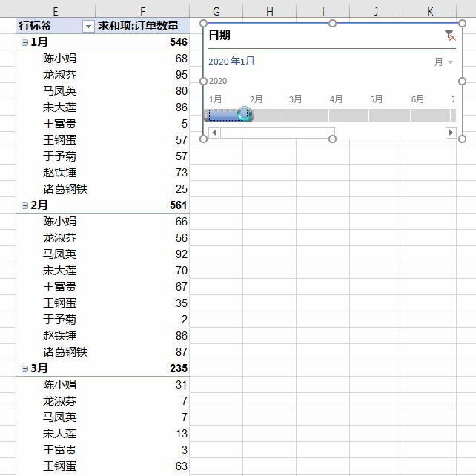Screen dimensions: 476x476
Task: Select the 1月 segment on timeline
Action: pyautogui.click(x=228, y=115)
